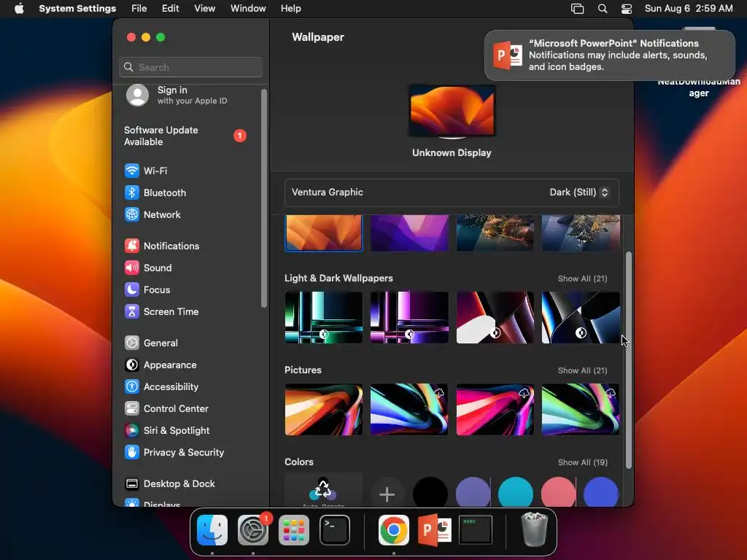Select the Auto-Rotate colors option
747x560 pixels.
click(x=323, y=491)
